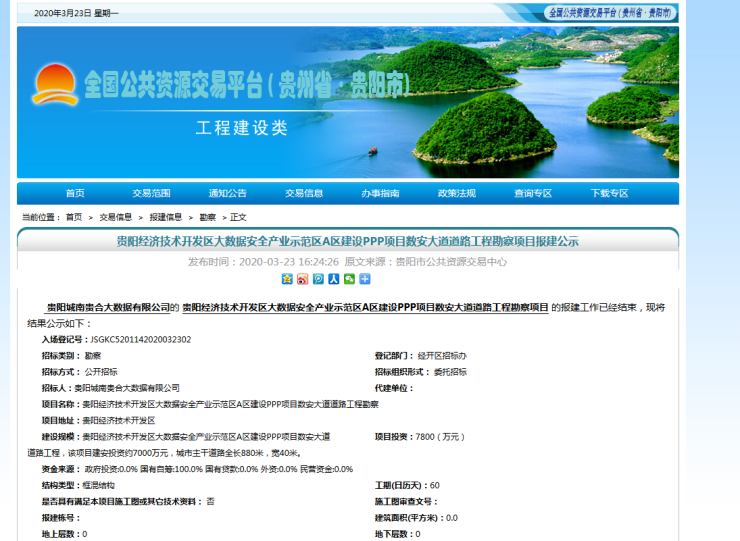The width and height of the screenshot is (740, 541).
Task: Click the top-right platform name banner
Action: tap(610, 13)
